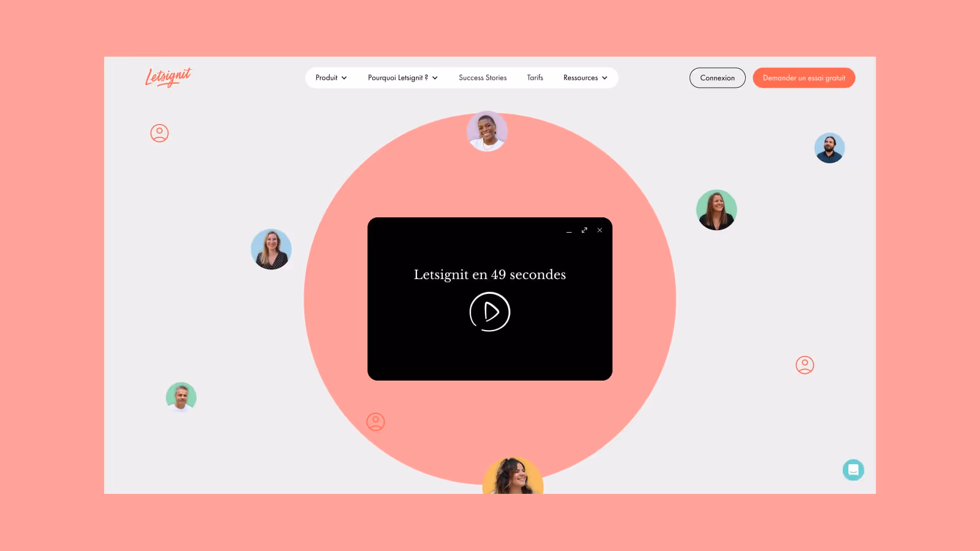Click the Letsignit logo
Screen dimensions: 980x551
click(x=168, y=78)
